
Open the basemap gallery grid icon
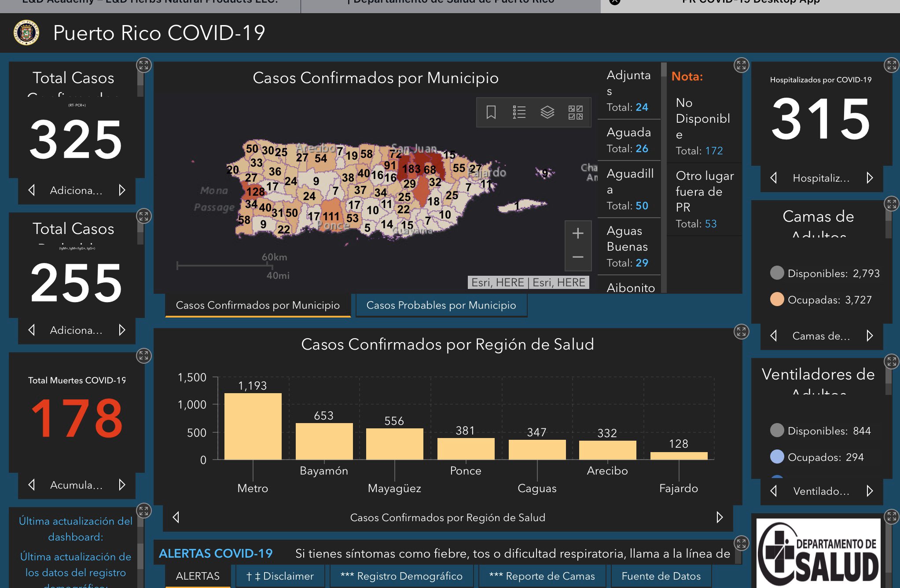575,112
